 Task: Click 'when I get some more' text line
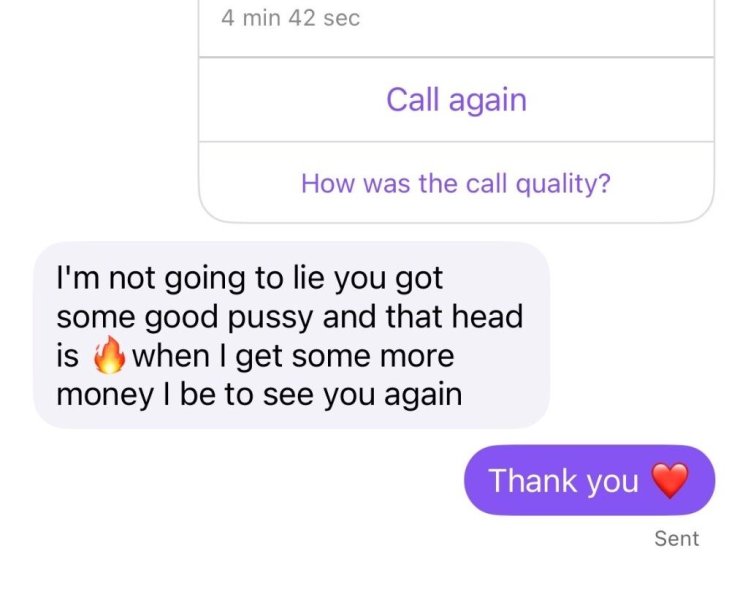click(x=293, y=356)
